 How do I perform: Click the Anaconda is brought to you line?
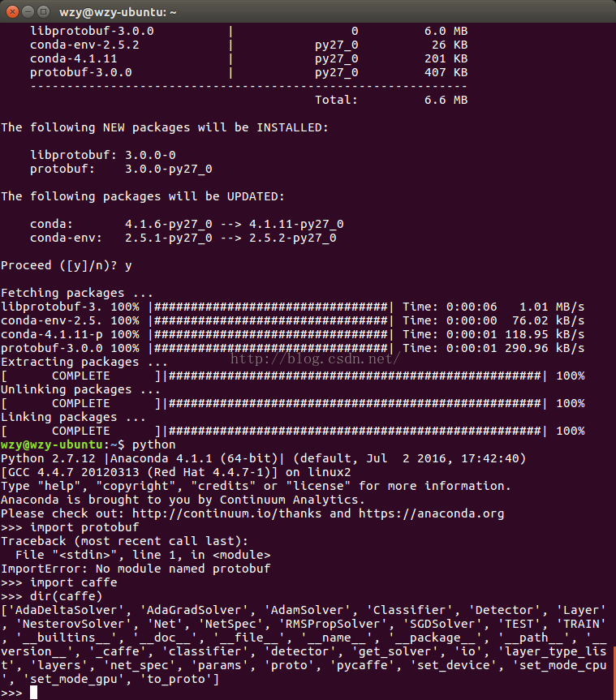(183, 500)
